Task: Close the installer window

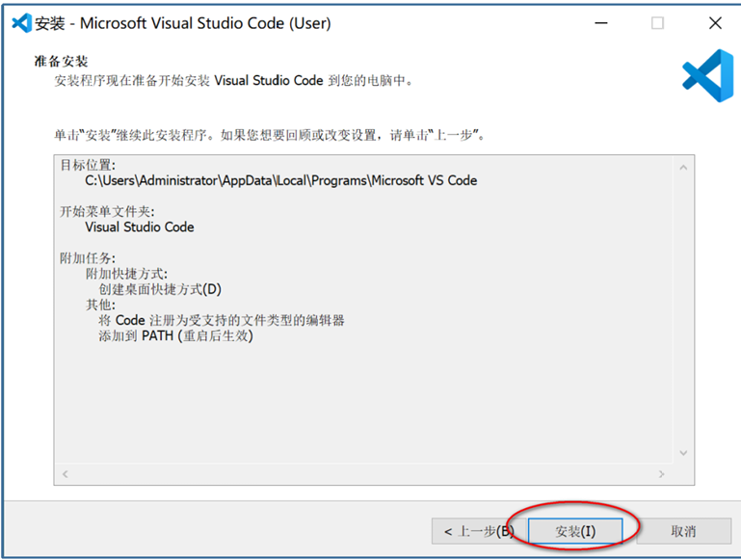Action: coord(715,23)
